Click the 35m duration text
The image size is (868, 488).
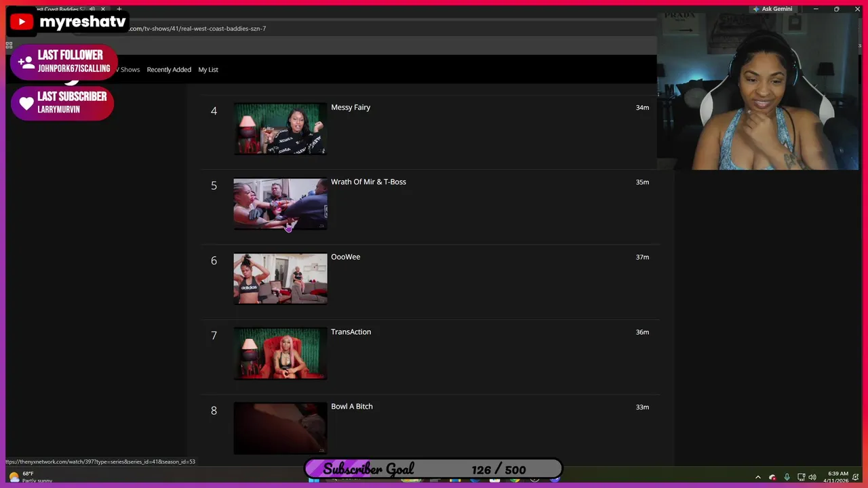[x=642, y=182]
